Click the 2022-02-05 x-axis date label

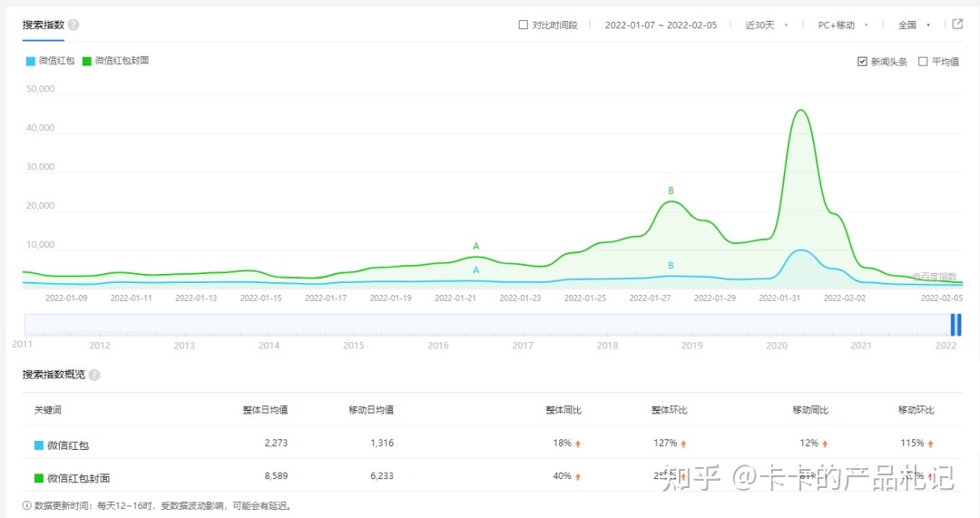(942, 298)
